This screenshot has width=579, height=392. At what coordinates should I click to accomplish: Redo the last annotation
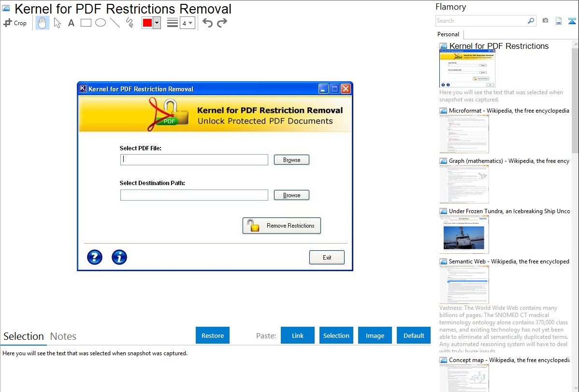point(222,23)
